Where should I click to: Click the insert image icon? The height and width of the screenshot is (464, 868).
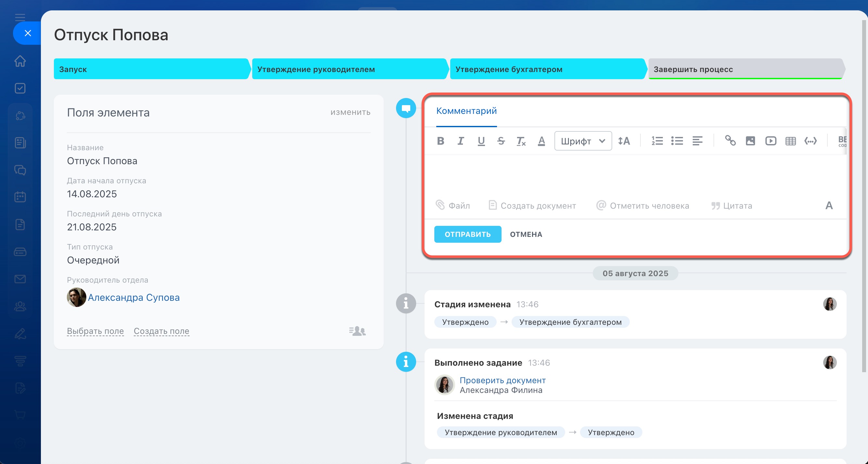click(x=750, y=141)
